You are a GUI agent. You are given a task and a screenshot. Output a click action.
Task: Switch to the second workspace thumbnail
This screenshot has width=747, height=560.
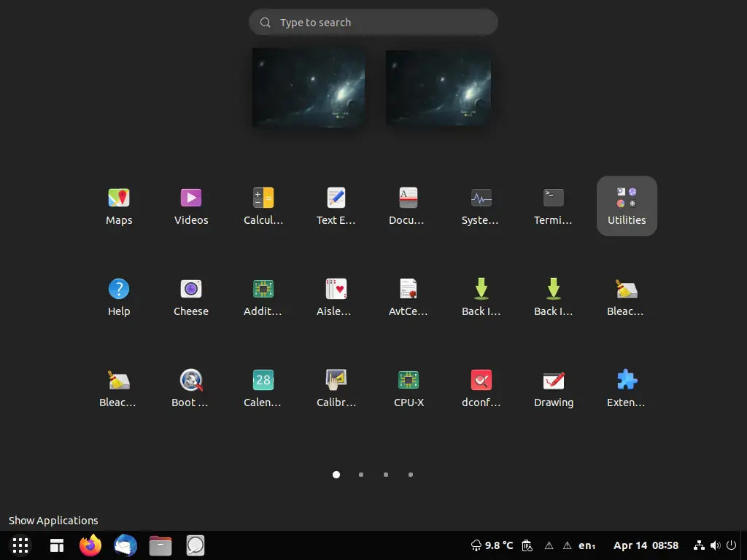coord(438,88)
